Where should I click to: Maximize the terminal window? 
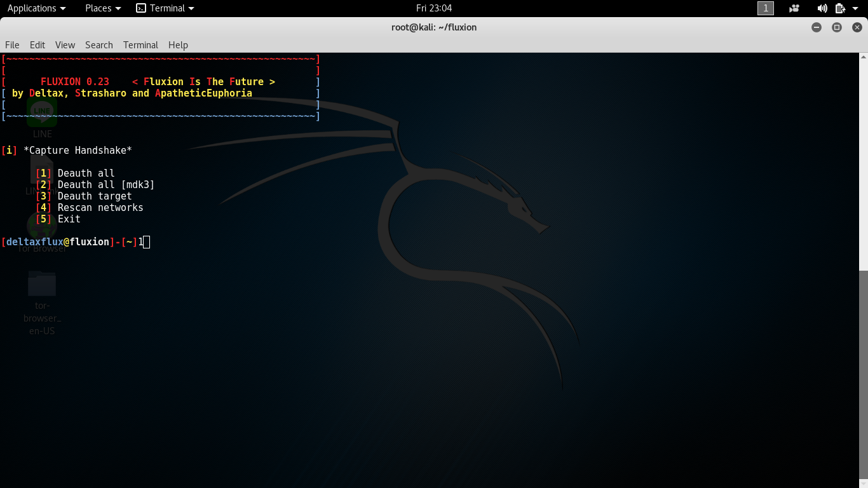pos(837,27)
